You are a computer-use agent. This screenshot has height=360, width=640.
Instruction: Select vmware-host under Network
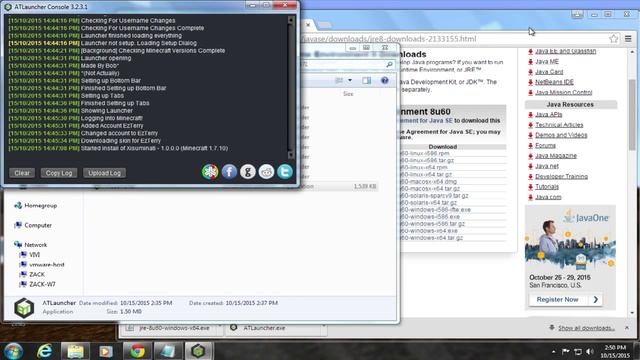(47, 264)
